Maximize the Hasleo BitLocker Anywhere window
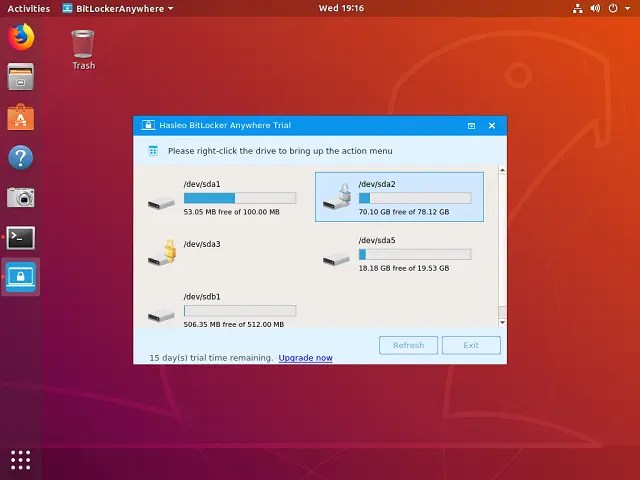Image resolution: width=640 pixels, height=480 pixels. pyautogui.click(x=471, y=126)
